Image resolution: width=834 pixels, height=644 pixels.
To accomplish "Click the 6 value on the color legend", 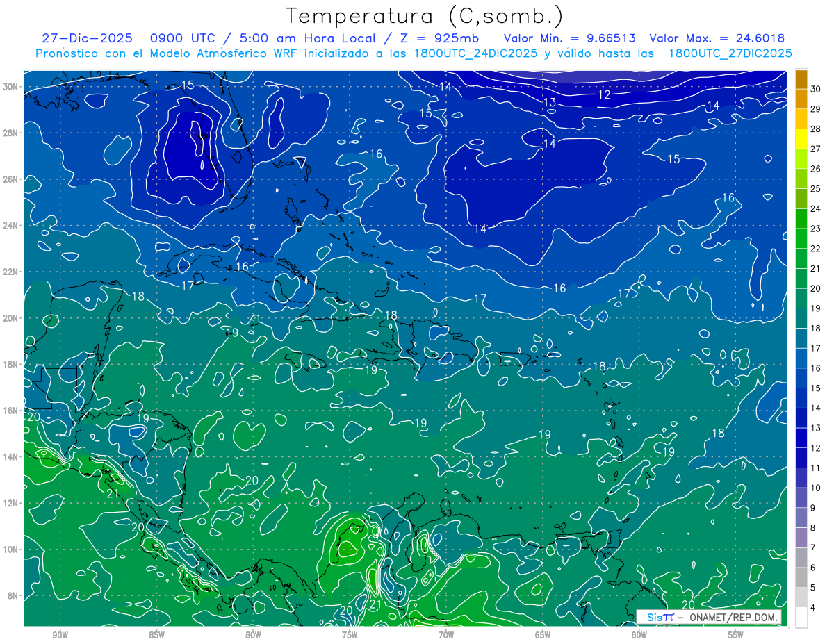I will pyautogui.click(x=814, y=568).
